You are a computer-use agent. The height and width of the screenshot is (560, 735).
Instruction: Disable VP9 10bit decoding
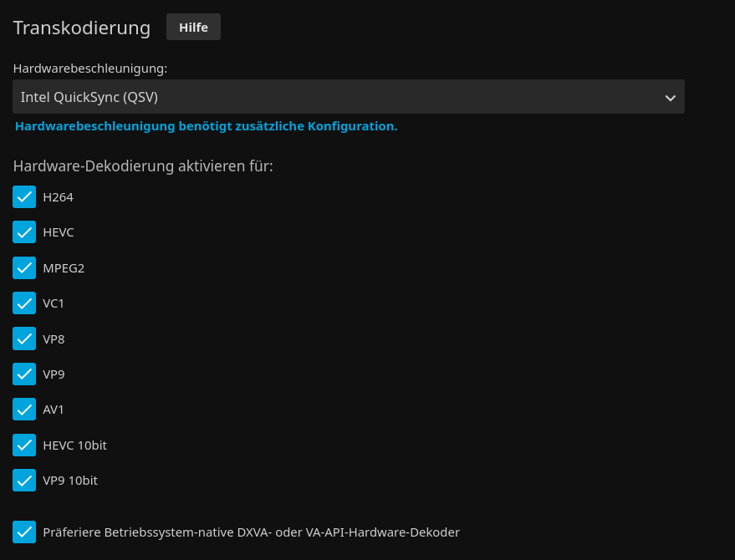click(x=24, y=481)
